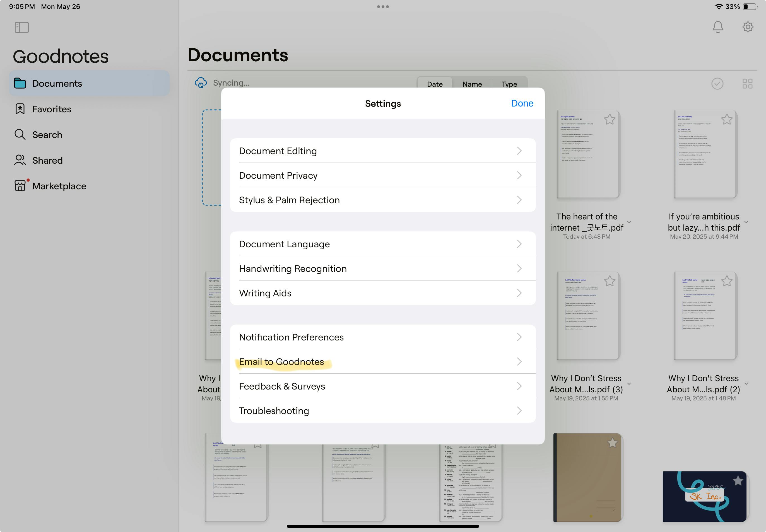766x532 pixels.
Task: Open dropdown for If you're ambitious pdf
Action: 746,222
